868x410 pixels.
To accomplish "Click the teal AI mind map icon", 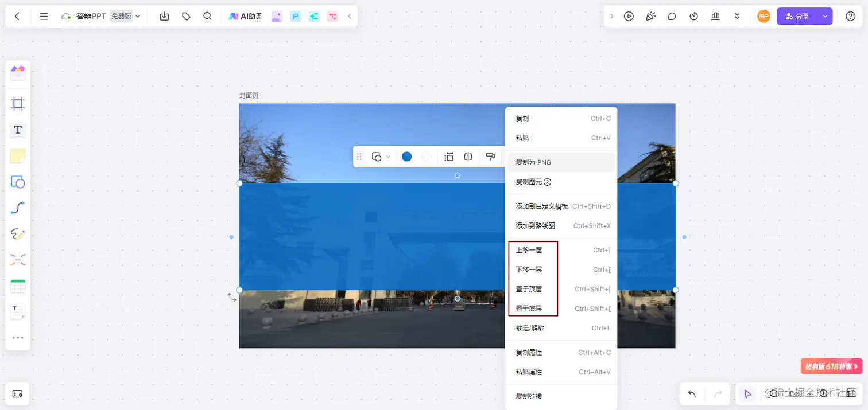I will [314, 17].
